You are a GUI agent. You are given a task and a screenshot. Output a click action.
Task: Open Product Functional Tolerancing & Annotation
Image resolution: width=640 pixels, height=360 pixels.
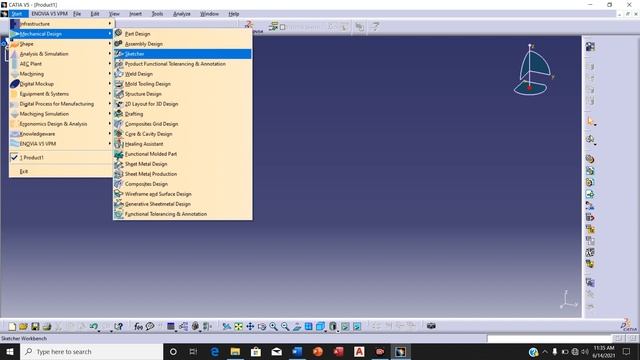[182, 64]
